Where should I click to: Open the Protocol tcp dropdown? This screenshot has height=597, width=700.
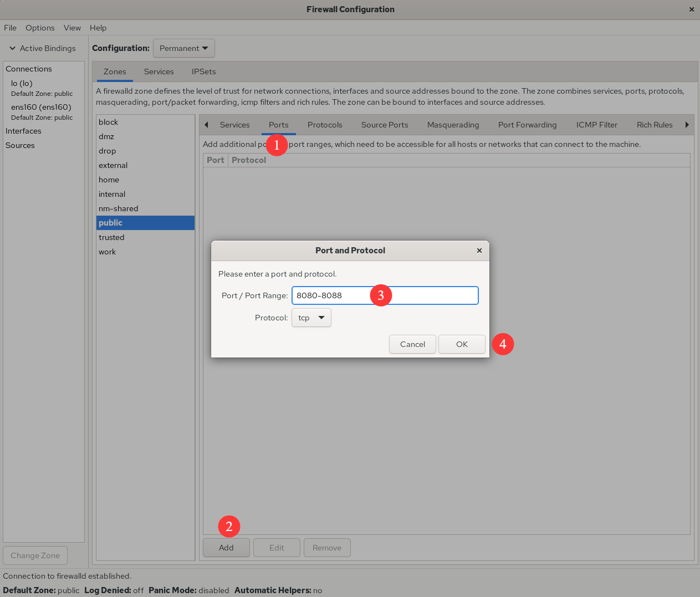311,318
